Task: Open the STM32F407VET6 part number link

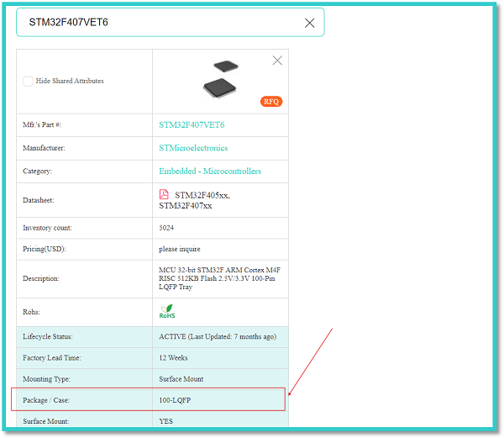Action: (192, 125)
